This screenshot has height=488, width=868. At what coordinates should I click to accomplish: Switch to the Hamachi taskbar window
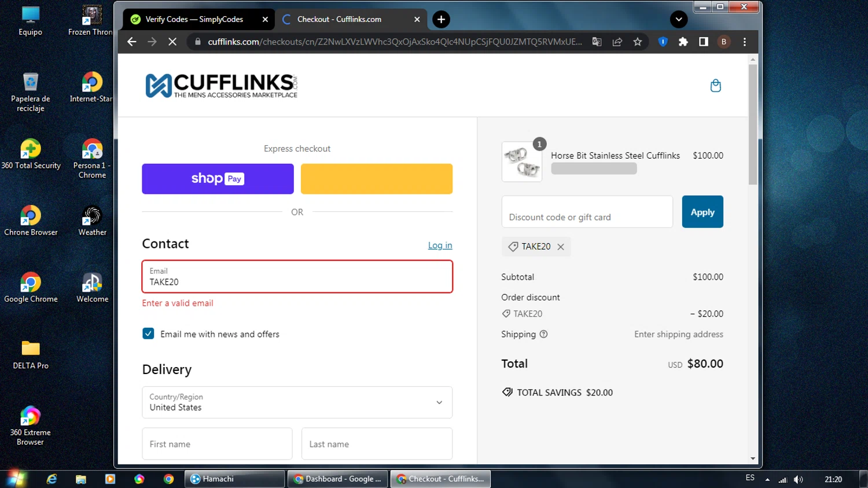(234, 479)
